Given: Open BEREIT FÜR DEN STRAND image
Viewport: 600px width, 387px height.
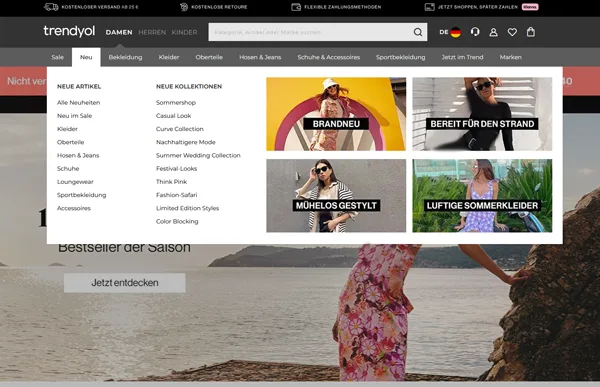Looking at the screenshot, I should (x=482, y=114).
